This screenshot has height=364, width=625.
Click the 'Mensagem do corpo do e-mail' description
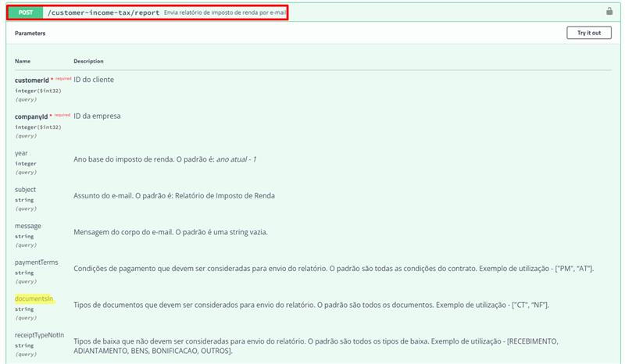[x=170, y=232]
